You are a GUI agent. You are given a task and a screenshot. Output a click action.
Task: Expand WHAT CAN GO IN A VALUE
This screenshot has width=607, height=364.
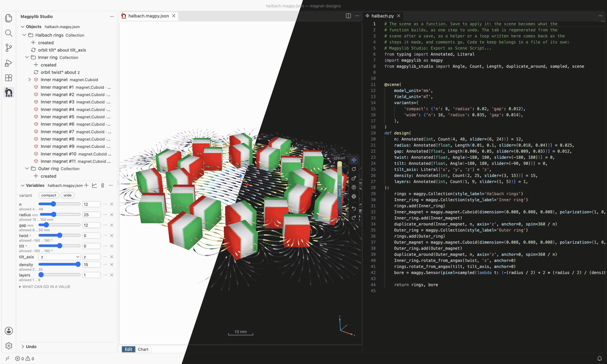[x=45, y=287]
